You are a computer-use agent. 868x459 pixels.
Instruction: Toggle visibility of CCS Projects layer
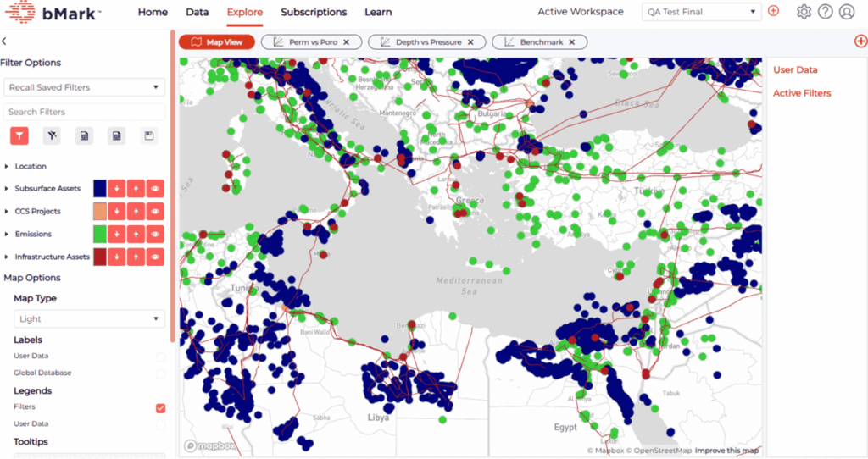click(156, 211)
